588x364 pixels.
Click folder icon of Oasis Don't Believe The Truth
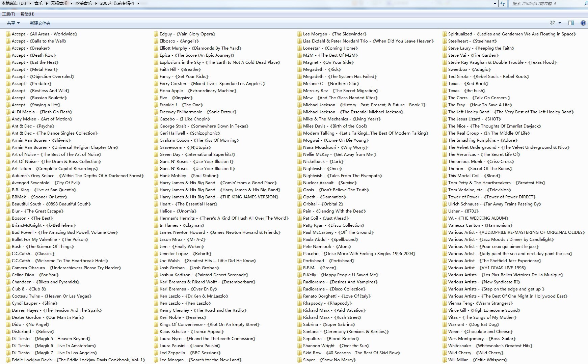pyautogui.click(x=299, y=190)
